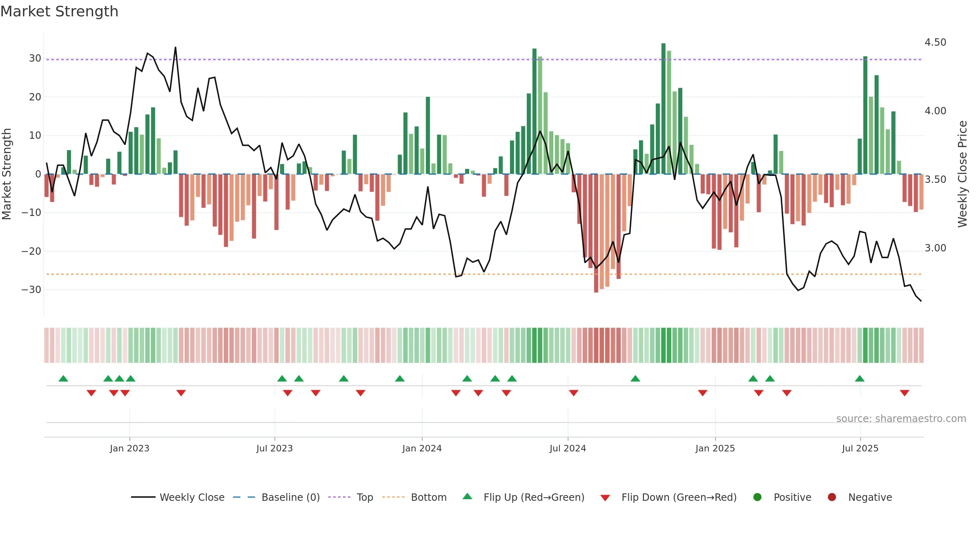
Task: Toggle the Negative legend entry
Action: [x=860, y=497]
